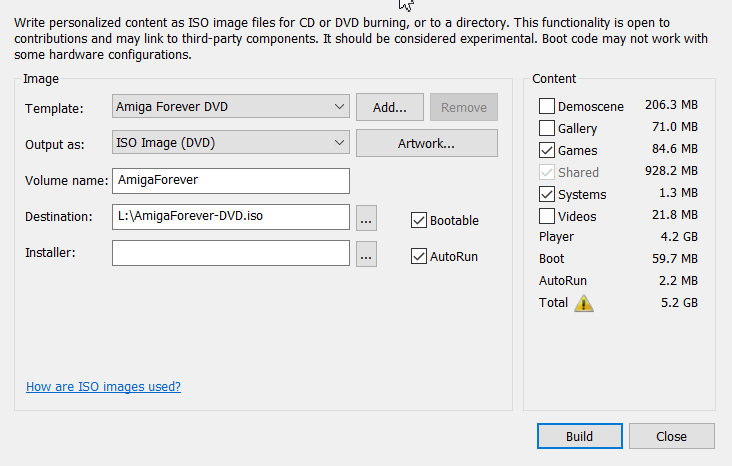Click the disabled Remove button

point(464,107)
